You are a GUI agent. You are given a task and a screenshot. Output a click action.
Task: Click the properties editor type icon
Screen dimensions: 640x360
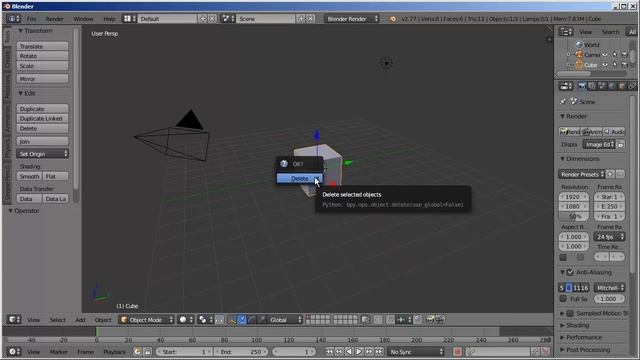(566, 86)
